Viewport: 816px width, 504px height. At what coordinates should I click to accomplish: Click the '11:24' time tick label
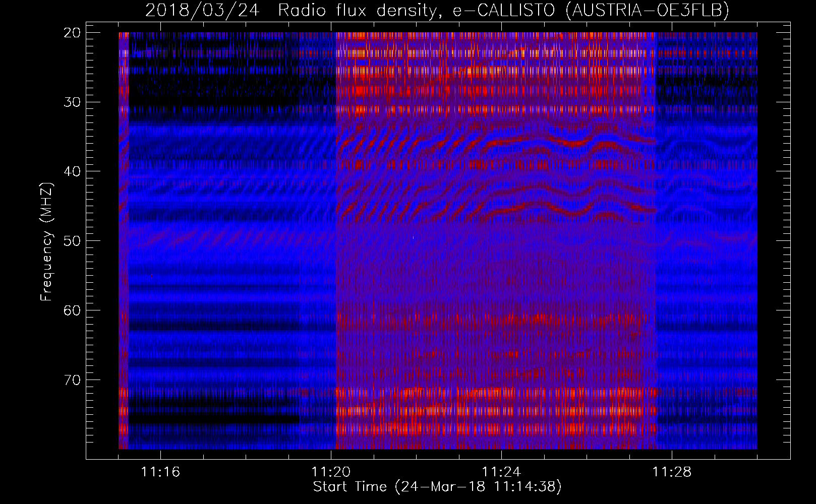coord(501,472)
